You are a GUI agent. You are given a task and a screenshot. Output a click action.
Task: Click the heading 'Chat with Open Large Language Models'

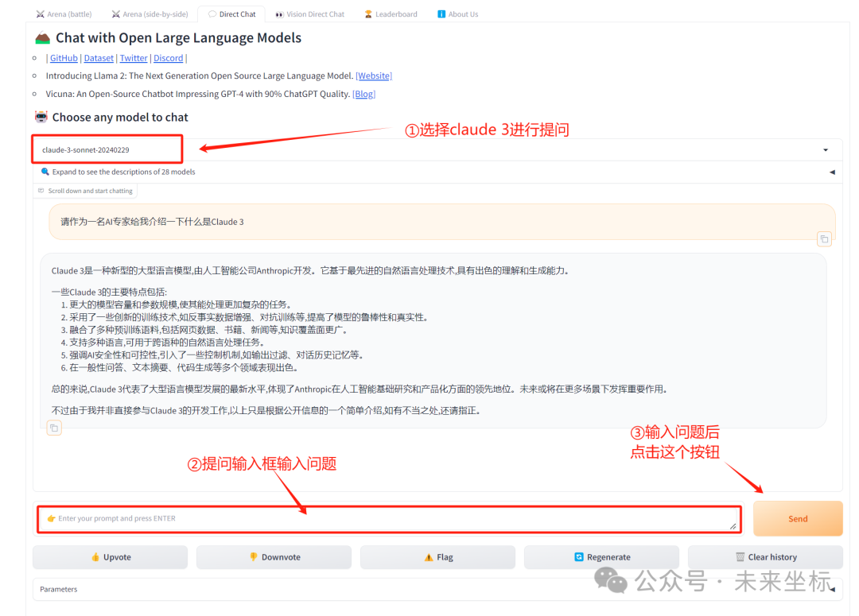pyautogui.click(x=178, y=38)
